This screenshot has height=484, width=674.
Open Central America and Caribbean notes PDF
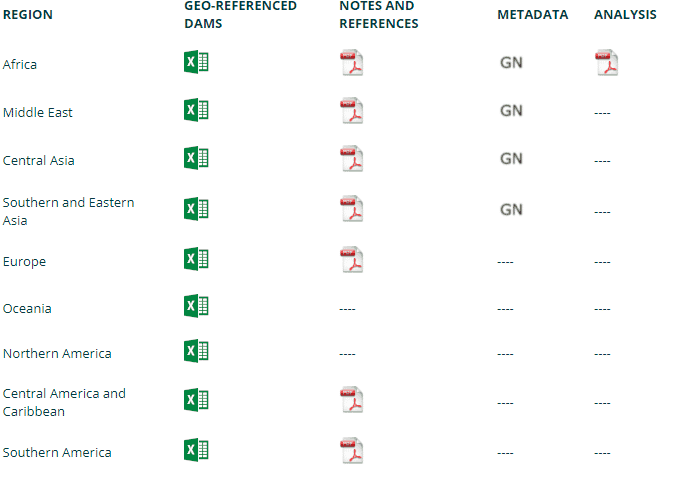tap(352, 400)
